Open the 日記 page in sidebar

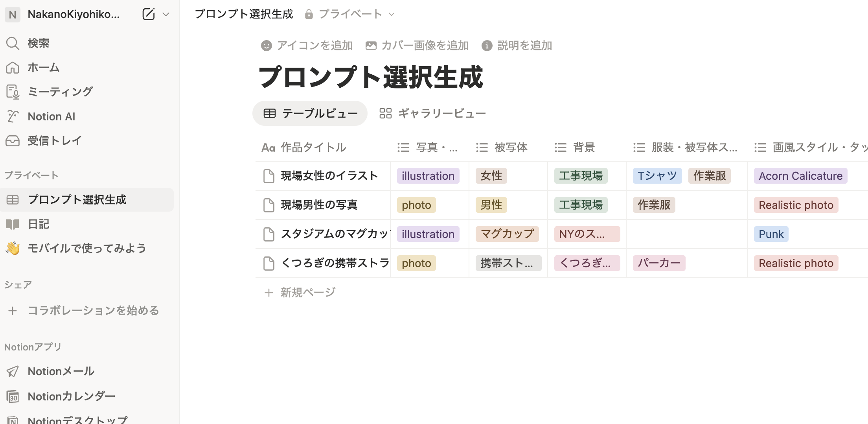pyautogui.click(x=39, y=224)
